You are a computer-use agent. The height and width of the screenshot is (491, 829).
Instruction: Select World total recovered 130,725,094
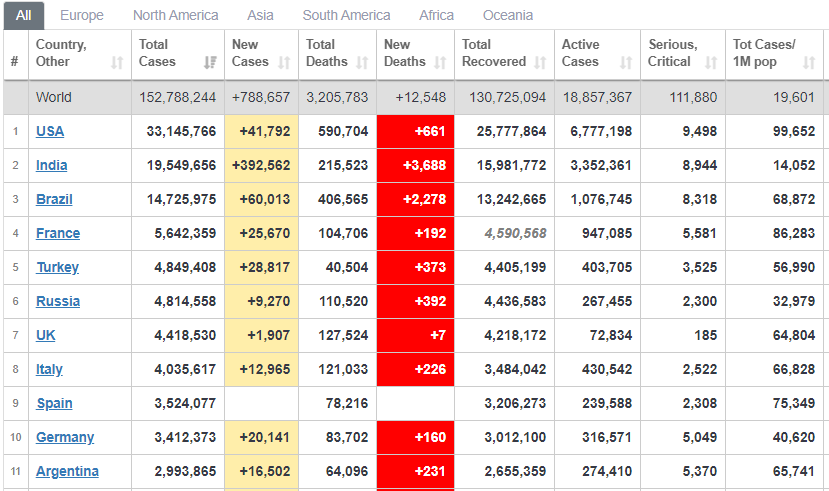pos(508,97)
